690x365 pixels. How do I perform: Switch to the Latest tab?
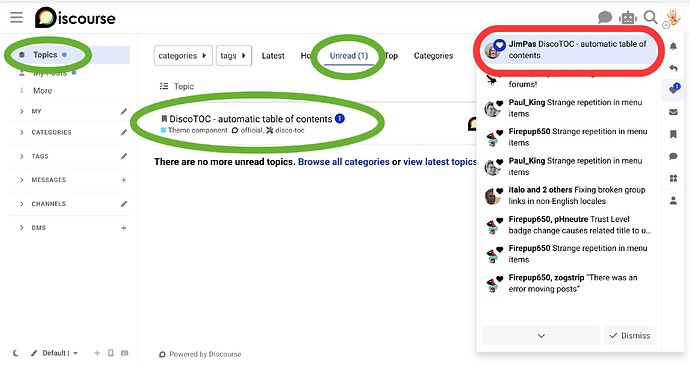273,56
